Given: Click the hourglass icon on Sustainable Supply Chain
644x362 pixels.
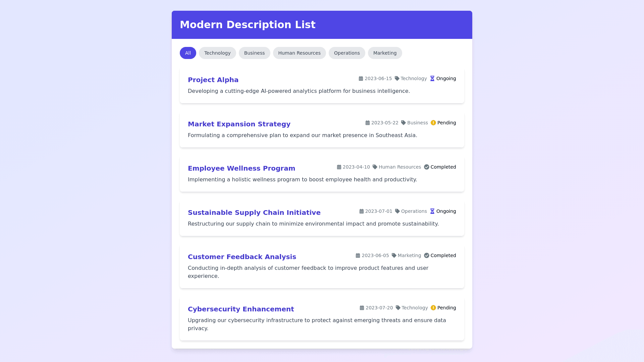Looking at the screenshot, I should pos(432,211).
